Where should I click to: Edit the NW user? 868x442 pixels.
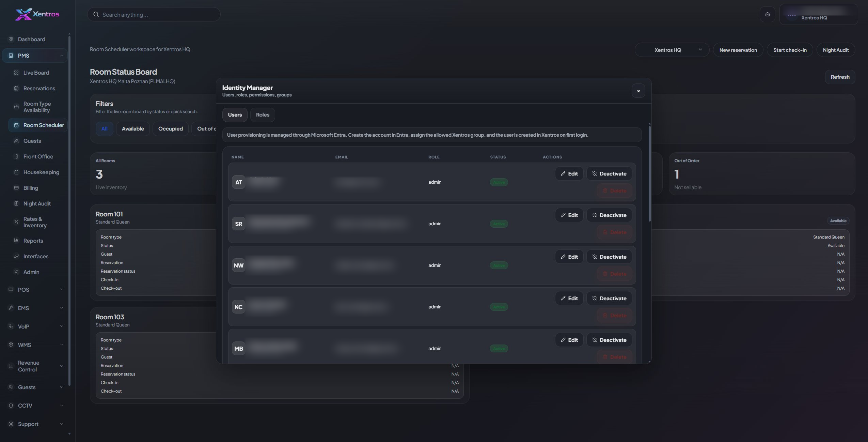(569, 257)
